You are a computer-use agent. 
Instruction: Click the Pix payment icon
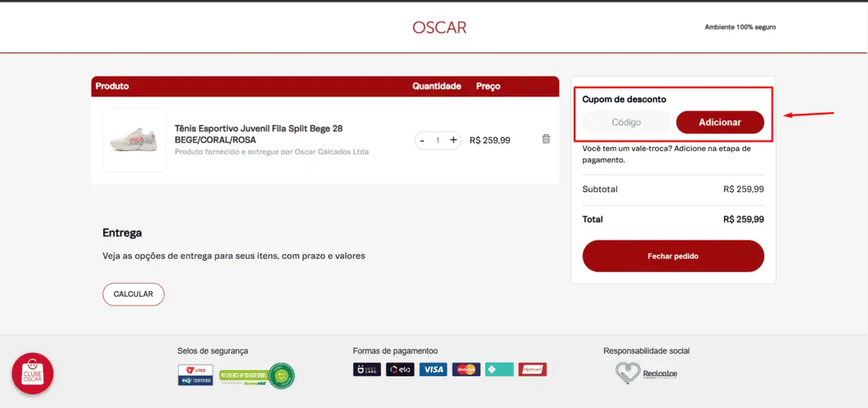tap(500, 370)
